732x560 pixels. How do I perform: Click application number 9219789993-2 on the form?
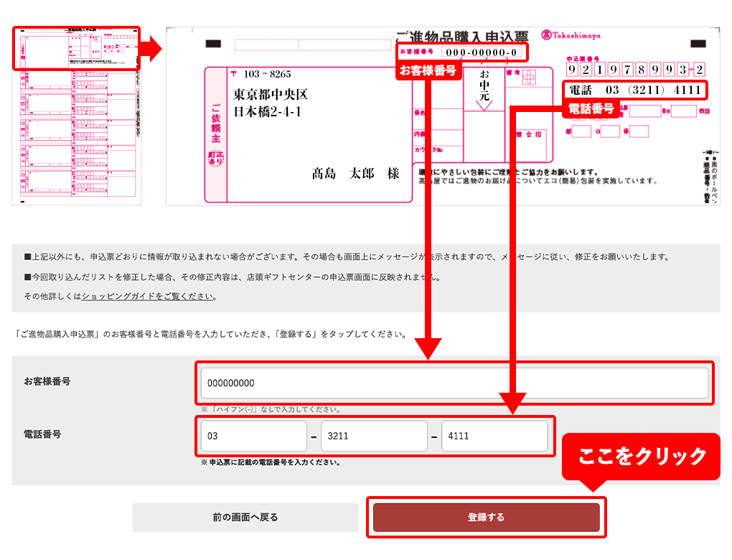coord(634,69)
